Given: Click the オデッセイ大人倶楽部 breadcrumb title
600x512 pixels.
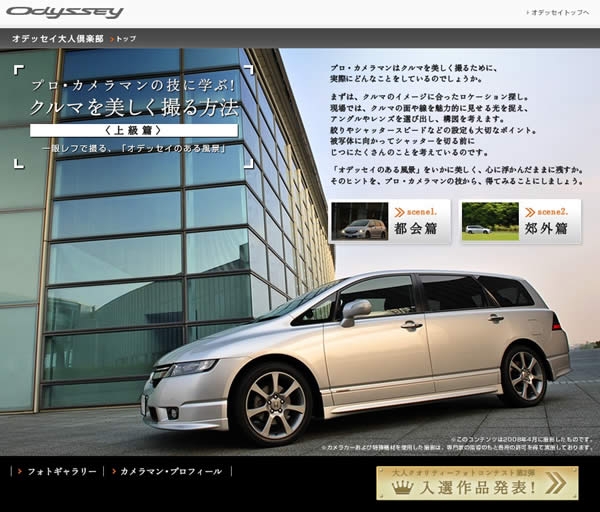Looking at the screenshot, I should [x=56, y=38].
